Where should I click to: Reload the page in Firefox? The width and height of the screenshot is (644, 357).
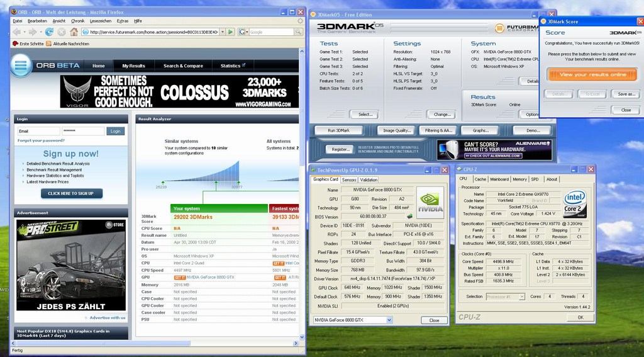tap(49, 31)
